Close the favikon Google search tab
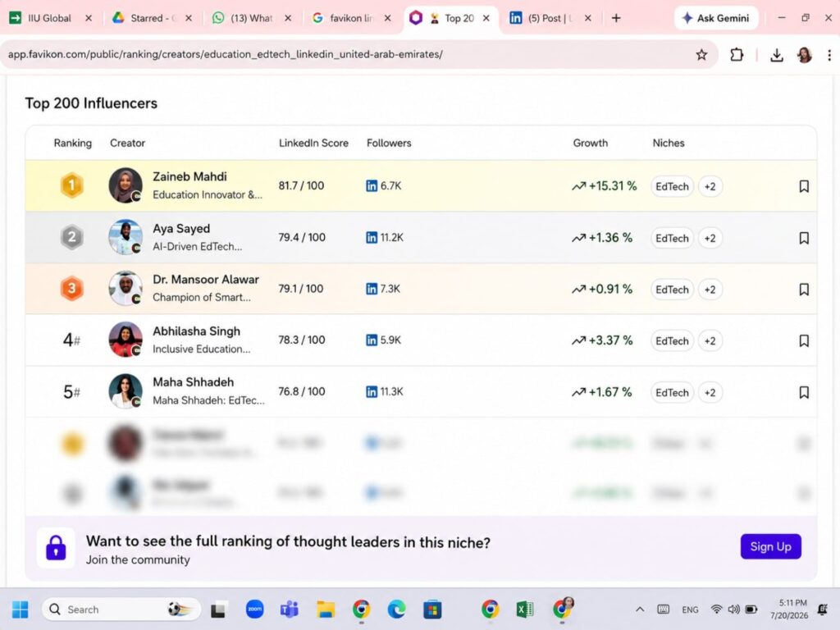 [387, 18]
